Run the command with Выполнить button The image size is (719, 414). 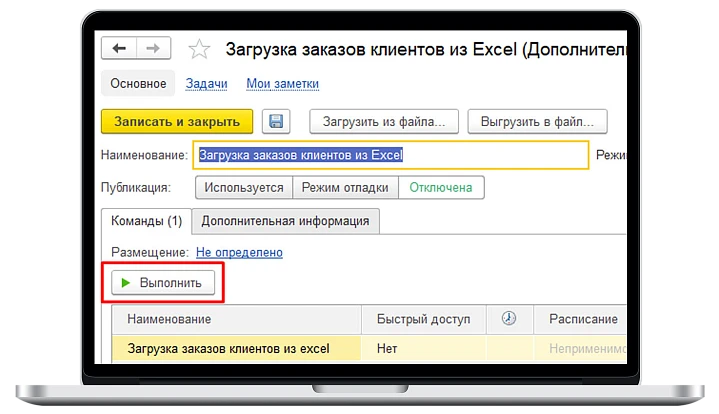tap(162, 283)
